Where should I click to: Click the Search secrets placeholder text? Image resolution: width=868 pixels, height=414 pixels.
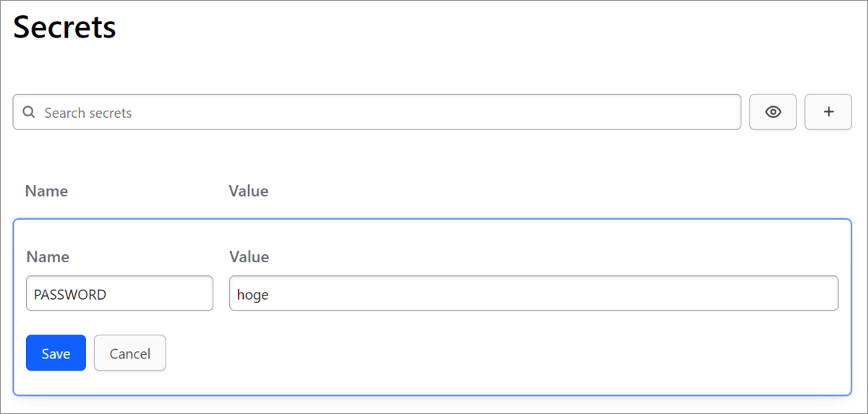(88, 113)
